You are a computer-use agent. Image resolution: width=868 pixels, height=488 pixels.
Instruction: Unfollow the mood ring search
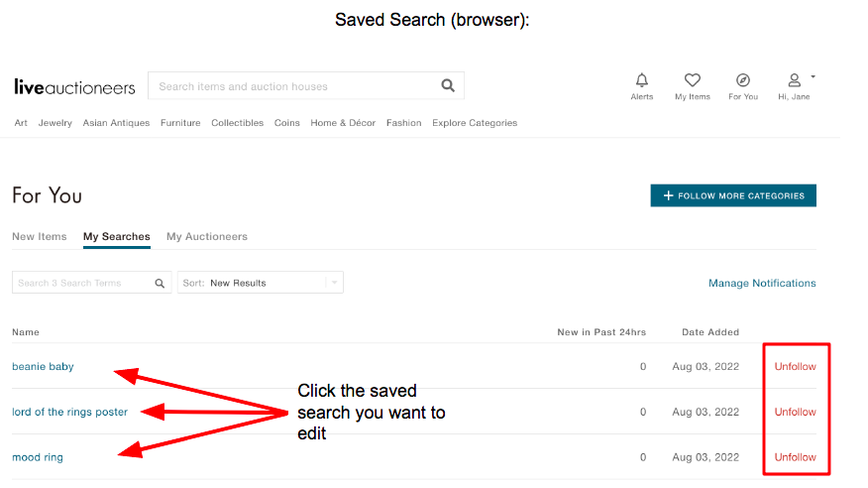click(795, 457)
